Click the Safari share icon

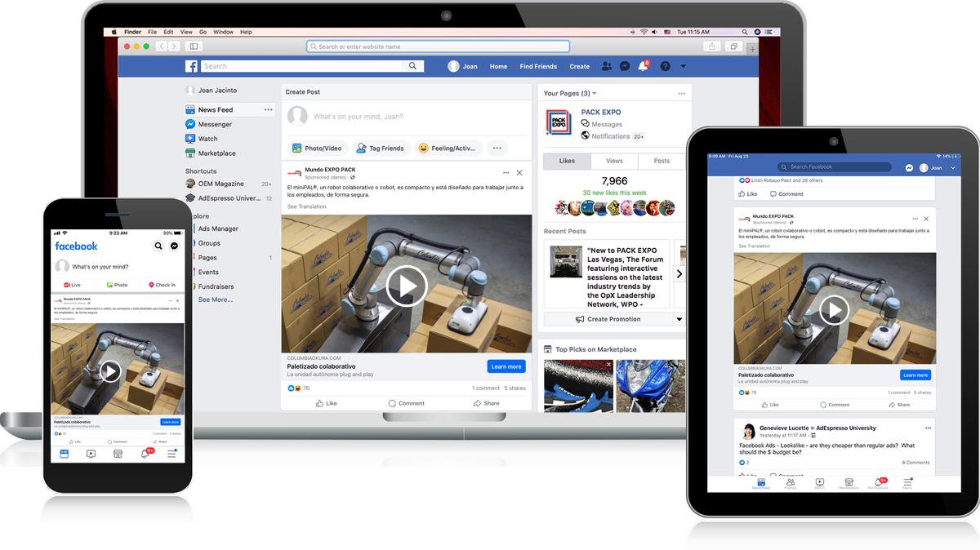click(x=712, y=47)
